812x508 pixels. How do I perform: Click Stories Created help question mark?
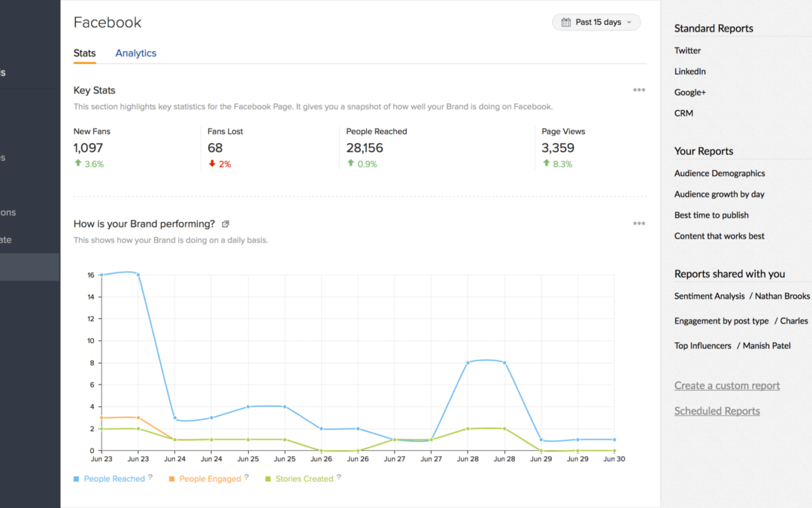point(338,477)
